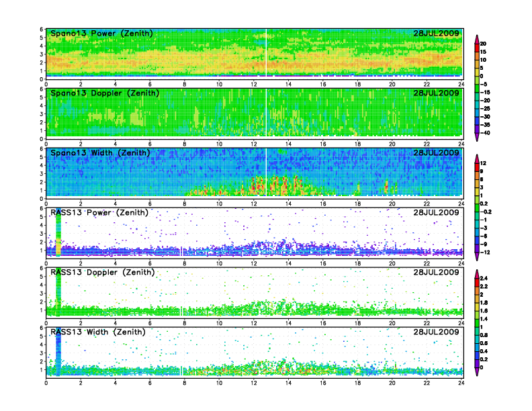This screenshot has height=411, width=532.
Task: Click height tick '4' beside RASS13 Power panel
Action: coord(42,225)
